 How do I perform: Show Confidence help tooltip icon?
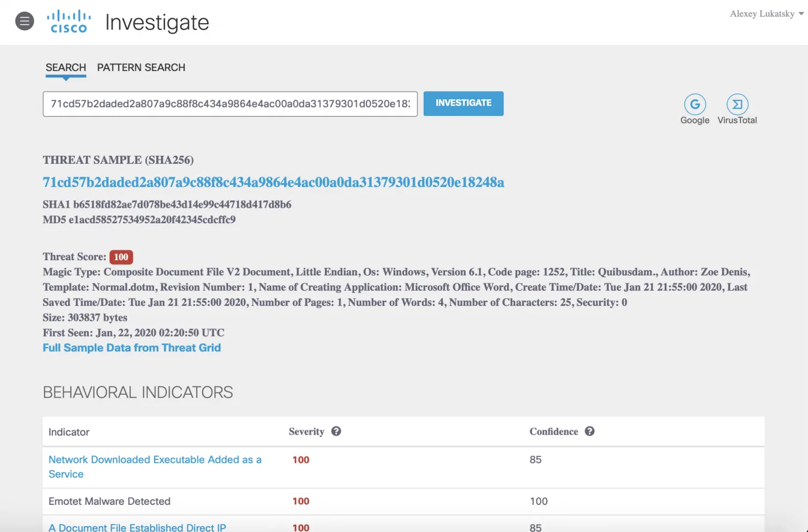tap(589, 431)
